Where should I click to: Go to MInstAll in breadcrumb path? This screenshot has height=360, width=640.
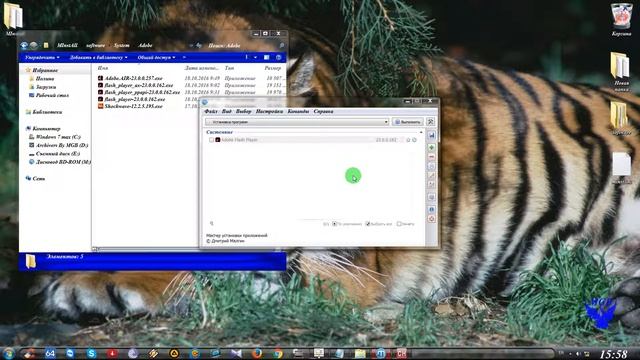pyautogui.click(x=67, y=45)
